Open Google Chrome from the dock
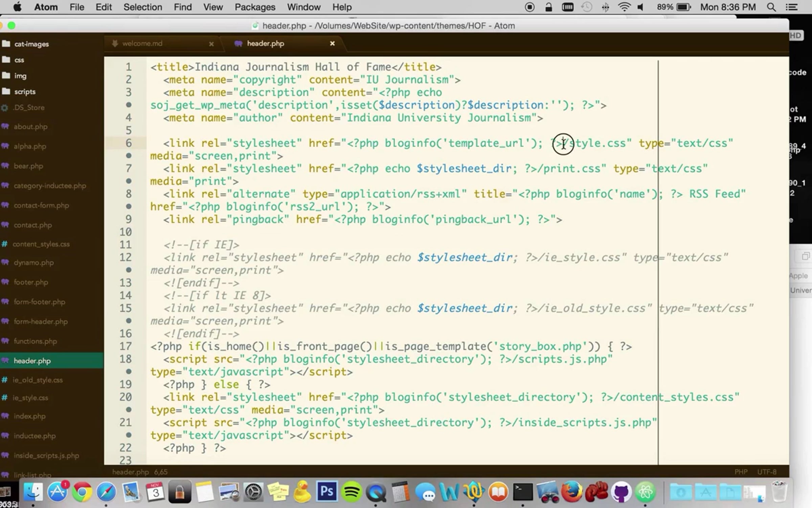Screen dimensions: 812x508 point(82,491)
